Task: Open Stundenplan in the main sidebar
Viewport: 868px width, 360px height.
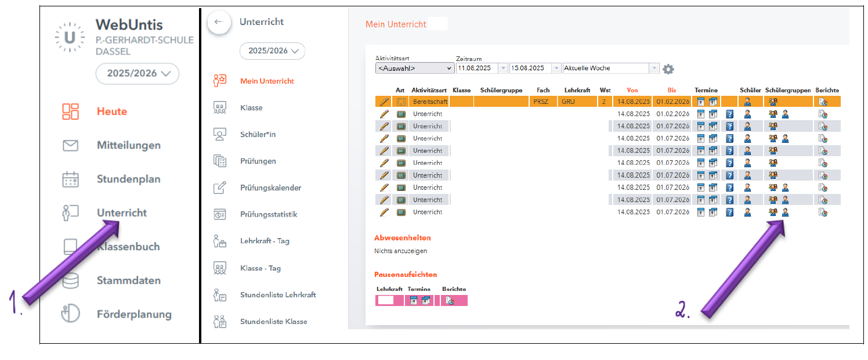Action: 128,179
